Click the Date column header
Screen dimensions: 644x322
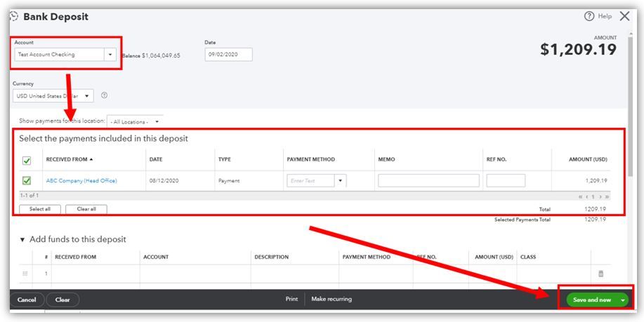tap(156, 159)
